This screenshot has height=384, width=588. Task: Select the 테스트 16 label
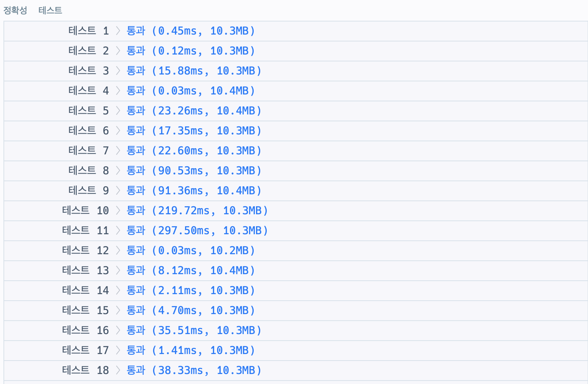pyautogui.click(x=86, y=330)
